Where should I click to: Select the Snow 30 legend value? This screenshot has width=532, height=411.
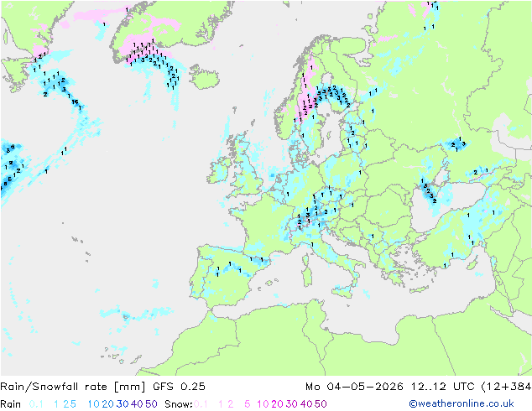[292, 404]
